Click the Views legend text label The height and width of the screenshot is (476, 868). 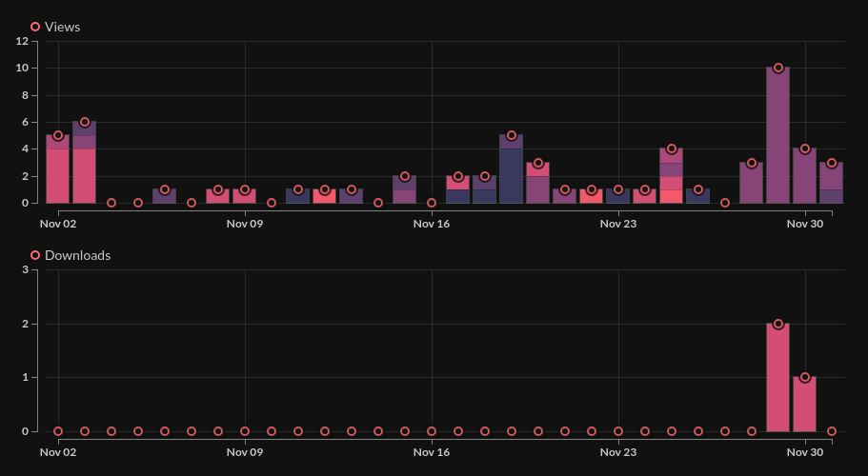pyautogui.click(x=62, y=27)
